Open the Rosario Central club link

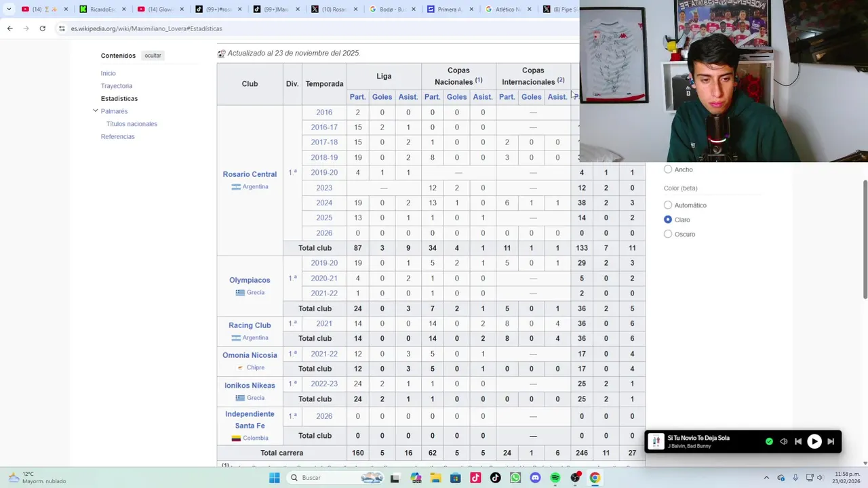click(x=250, y=174)
